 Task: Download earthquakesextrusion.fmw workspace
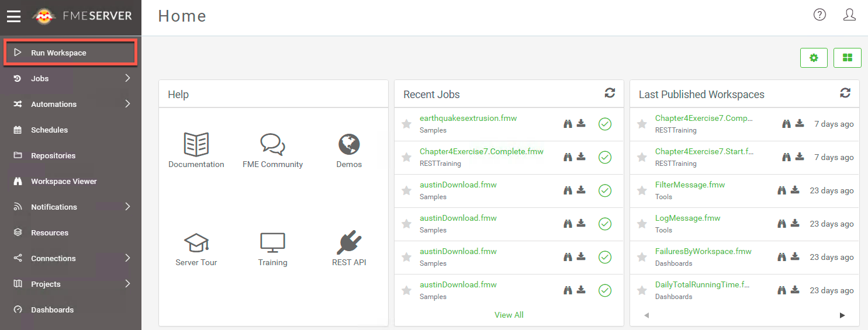point(581,123)
